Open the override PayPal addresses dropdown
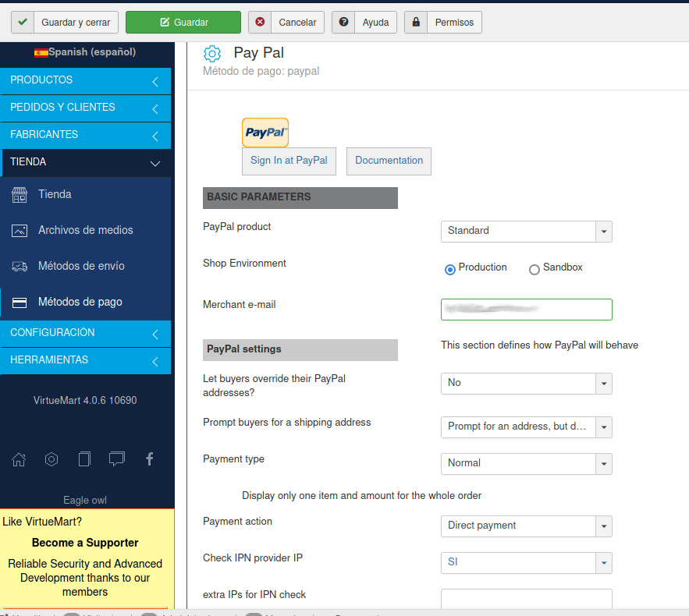The height and width of the screenshot is (616, 689). [x=527, y=384]
